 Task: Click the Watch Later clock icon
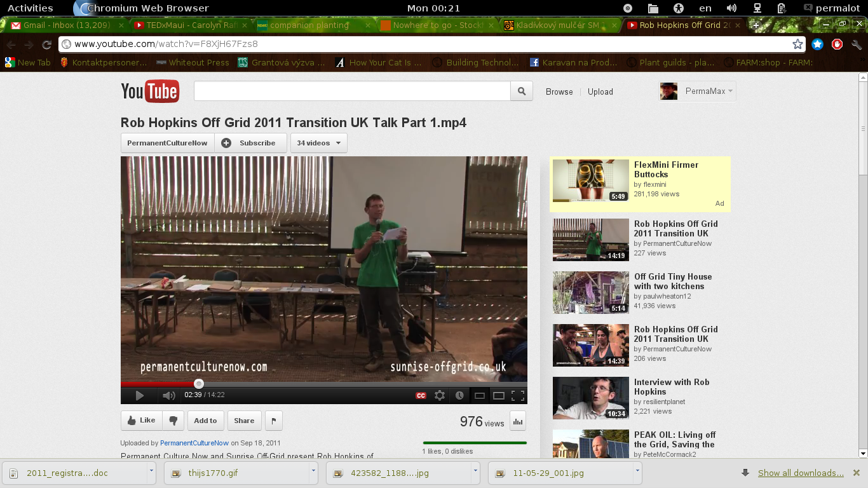pos(459,395)
